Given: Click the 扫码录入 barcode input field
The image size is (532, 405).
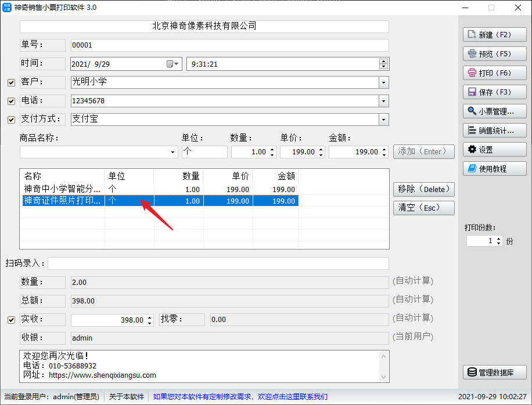Looking at the screenshot, I should 218,263.
